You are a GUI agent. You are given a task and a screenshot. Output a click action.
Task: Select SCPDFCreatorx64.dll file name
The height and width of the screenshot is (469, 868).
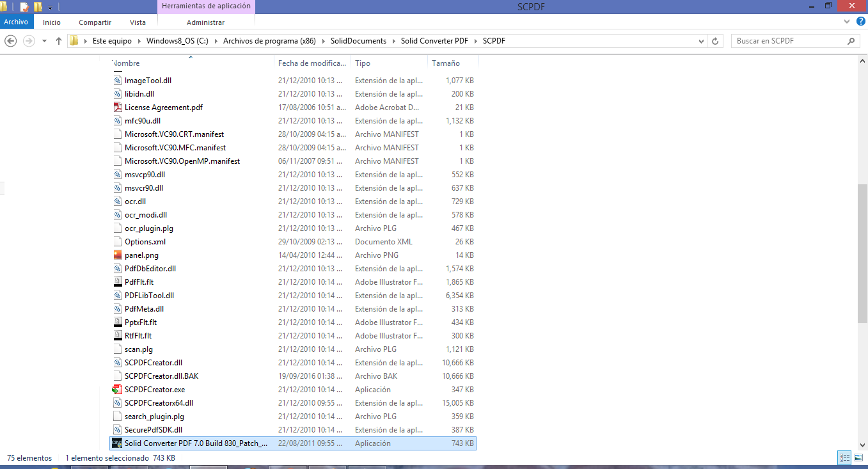pos(159,403)
